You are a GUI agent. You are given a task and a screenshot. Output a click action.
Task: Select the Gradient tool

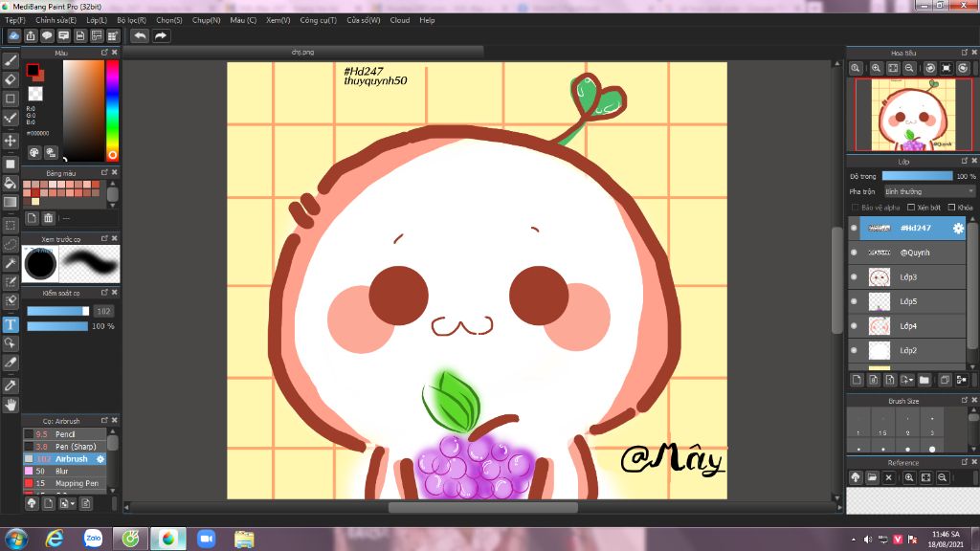point(10,202)
